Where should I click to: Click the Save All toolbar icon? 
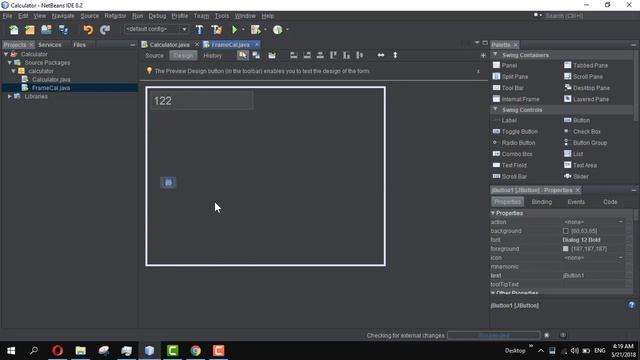click(63, 30)
